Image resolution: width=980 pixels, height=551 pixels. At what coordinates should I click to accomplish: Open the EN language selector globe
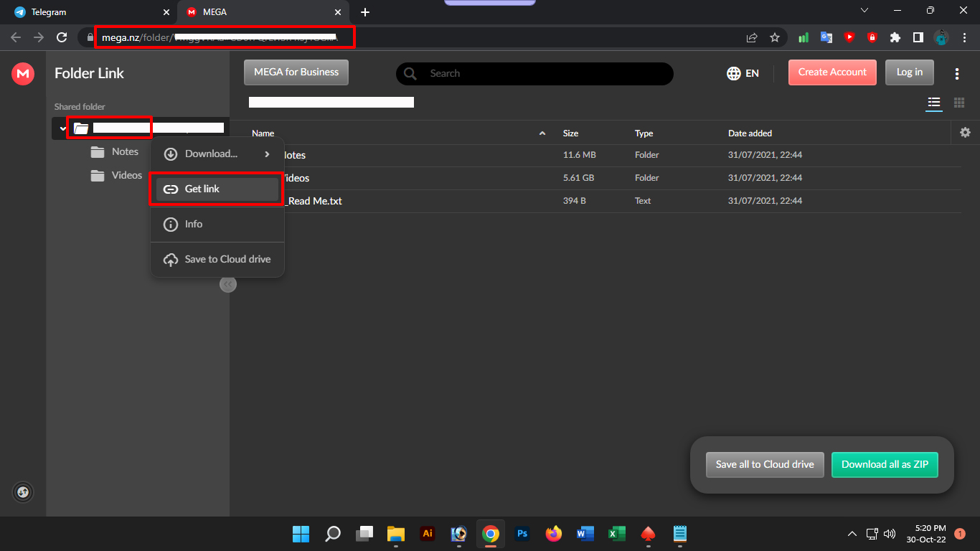(743, 73)
